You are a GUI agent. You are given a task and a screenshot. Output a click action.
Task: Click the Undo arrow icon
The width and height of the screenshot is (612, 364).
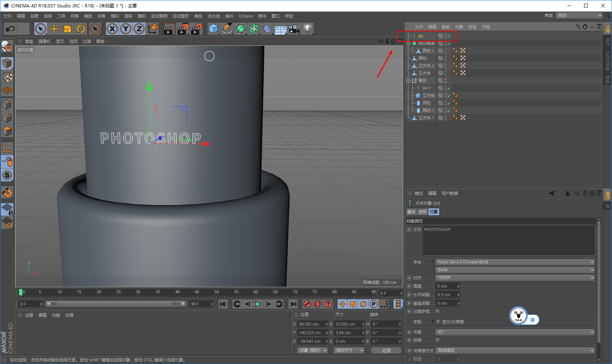pyautogui.click(x=10, y=29)
